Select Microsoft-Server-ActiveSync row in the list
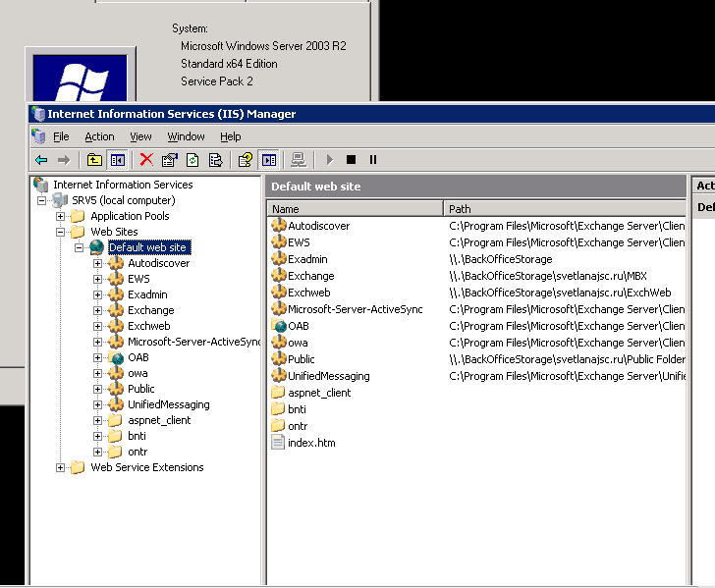 [x=476, y=309]
